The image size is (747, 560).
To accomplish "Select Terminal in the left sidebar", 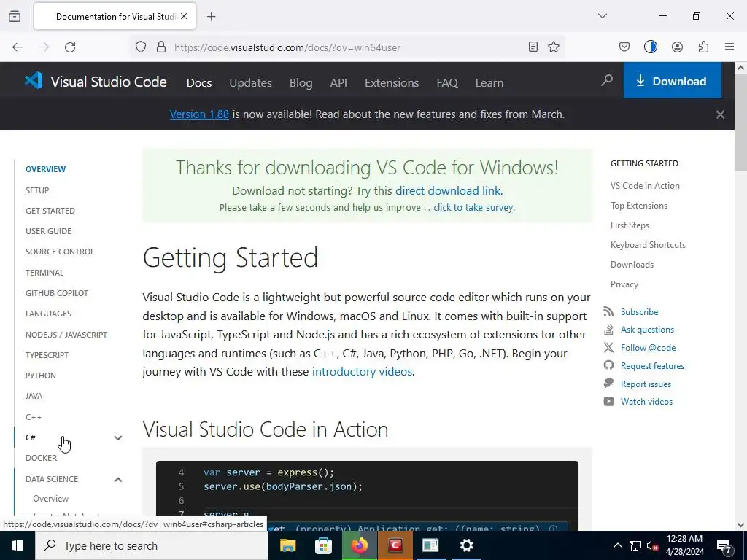I will tap(44, 273).
